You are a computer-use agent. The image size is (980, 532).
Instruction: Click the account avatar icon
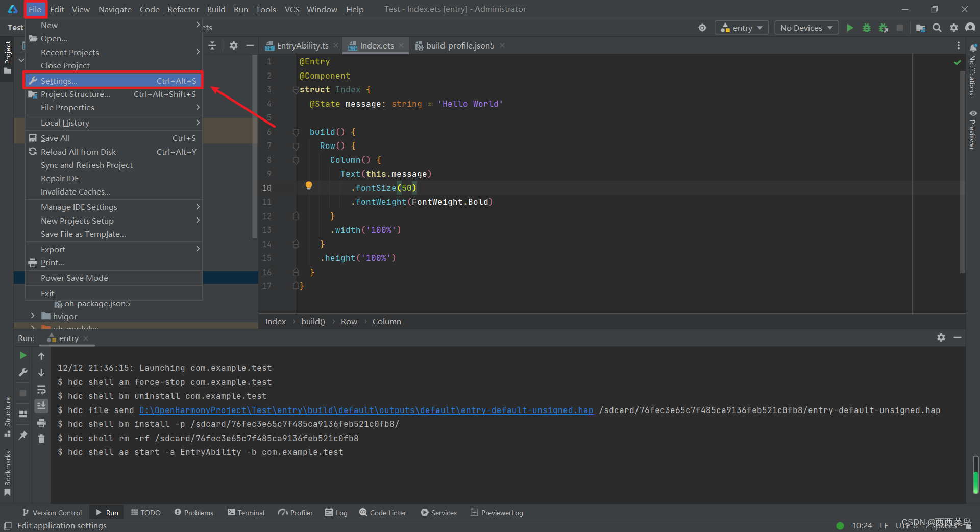pos(970,27)
